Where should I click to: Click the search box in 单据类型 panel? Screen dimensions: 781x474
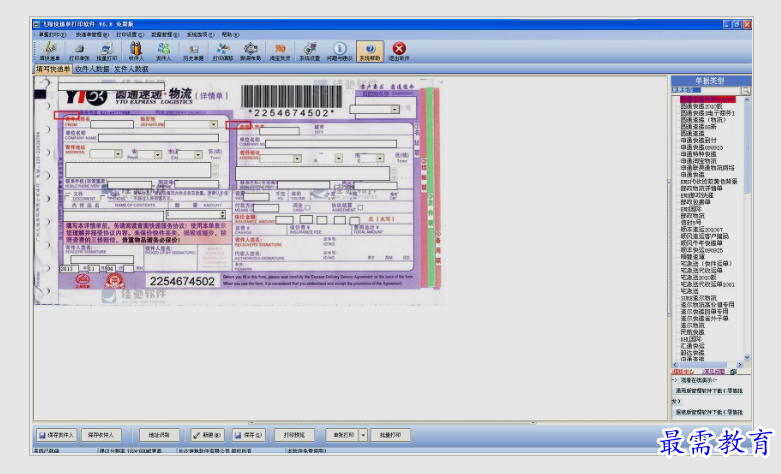pos(706,90)
